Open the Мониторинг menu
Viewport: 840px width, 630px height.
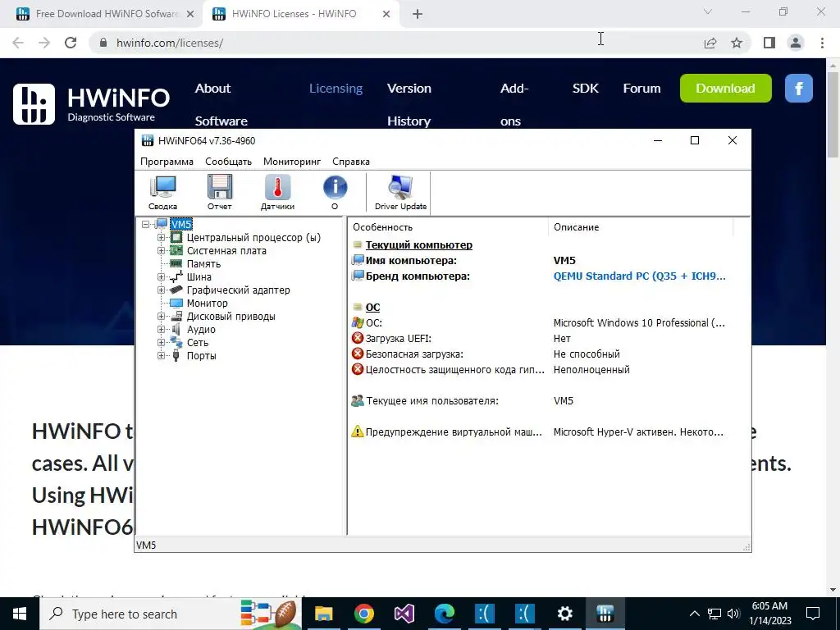pyautogui.click(x=292, y=162)
